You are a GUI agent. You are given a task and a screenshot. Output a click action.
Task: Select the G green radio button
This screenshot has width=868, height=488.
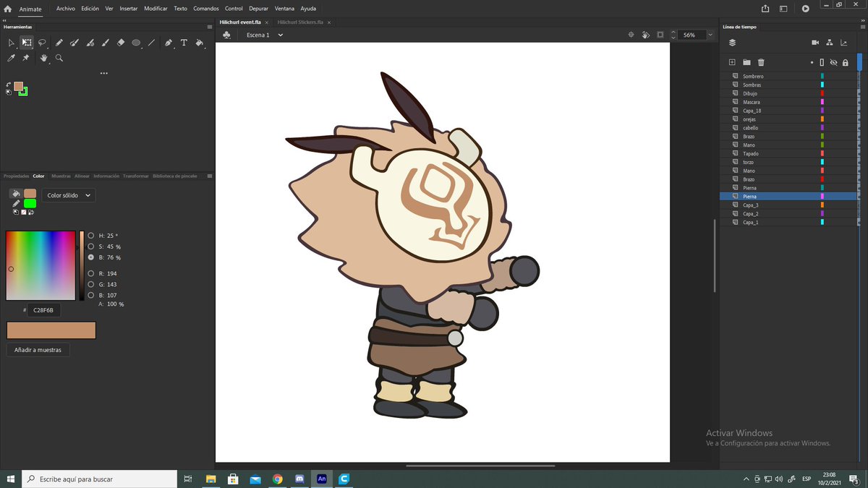coord(90,284)
